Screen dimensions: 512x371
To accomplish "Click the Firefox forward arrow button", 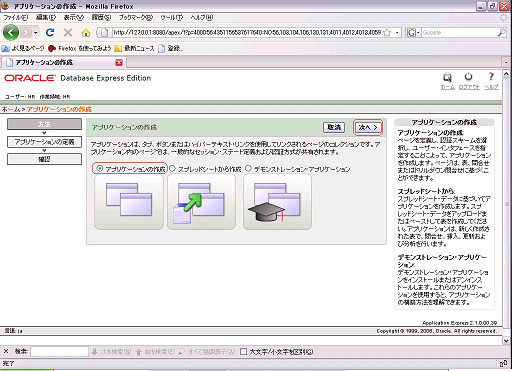I will 26,33.
